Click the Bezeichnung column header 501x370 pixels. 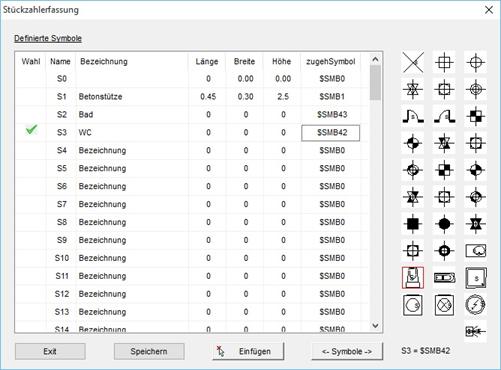(x=104, y=61)
